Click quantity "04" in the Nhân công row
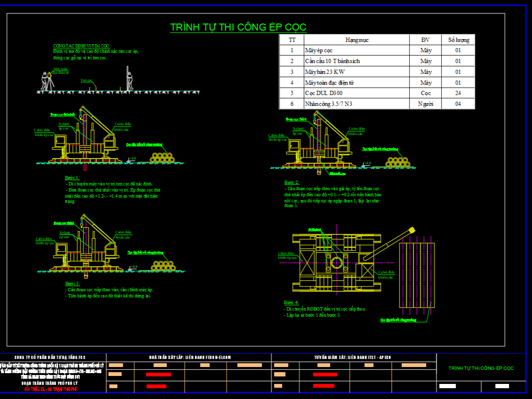Viewport: 532px width, 399px height. tap(458, 104)
